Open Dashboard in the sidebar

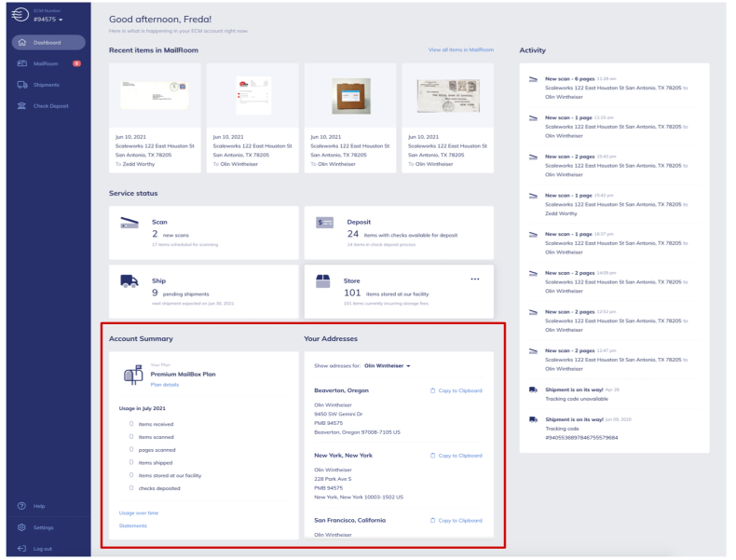[x=48, y=42]
